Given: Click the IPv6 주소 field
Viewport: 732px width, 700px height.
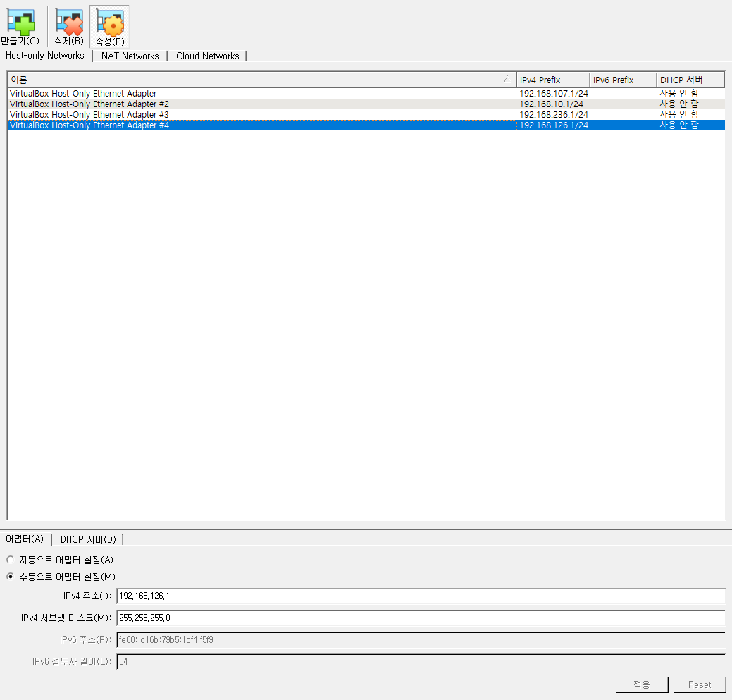Looking at the screenshot, I should point(421,640).
